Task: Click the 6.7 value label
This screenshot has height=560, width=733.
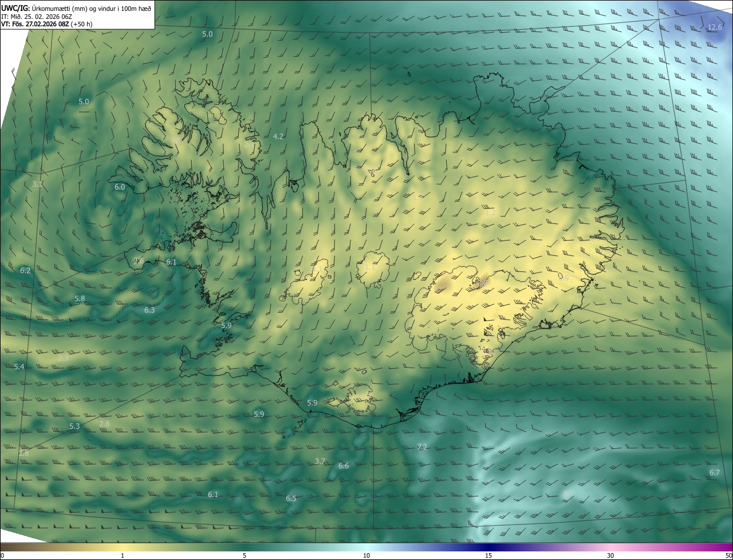Action: 715,472
